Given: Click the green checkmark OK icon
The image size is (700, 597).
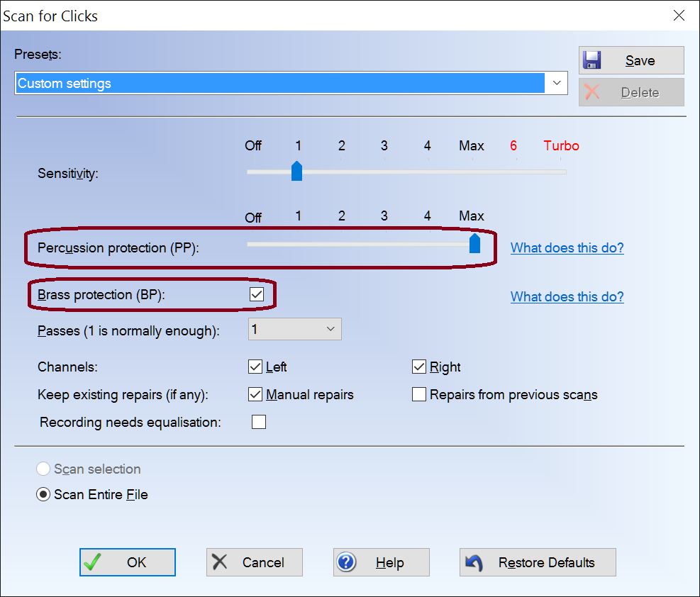Looking at the screenshot, I should 92,562.
